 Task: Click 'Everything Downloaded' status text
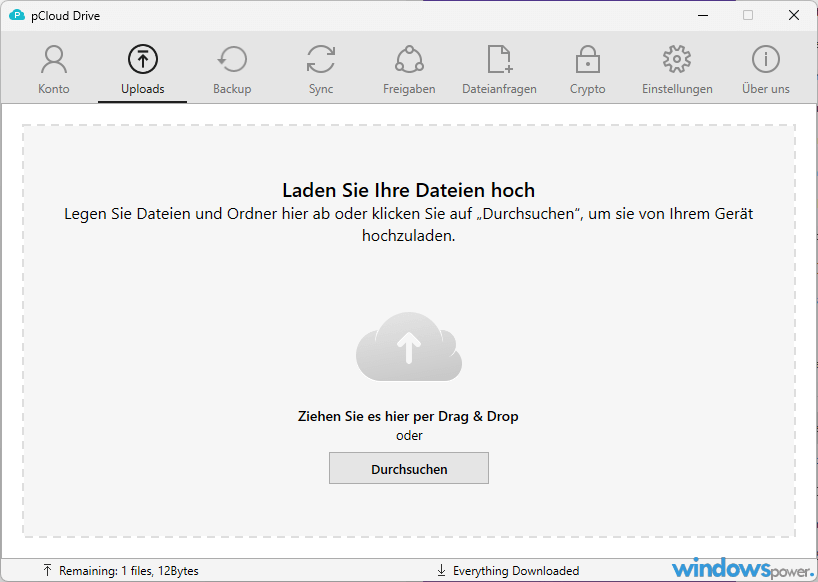point(516,571)
